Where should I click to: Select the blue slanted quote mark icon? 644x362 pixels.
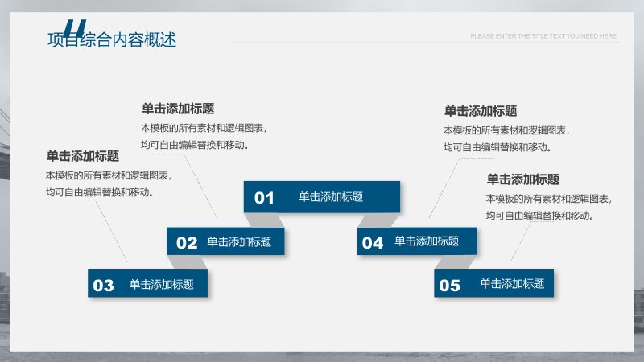click(76, 28)
